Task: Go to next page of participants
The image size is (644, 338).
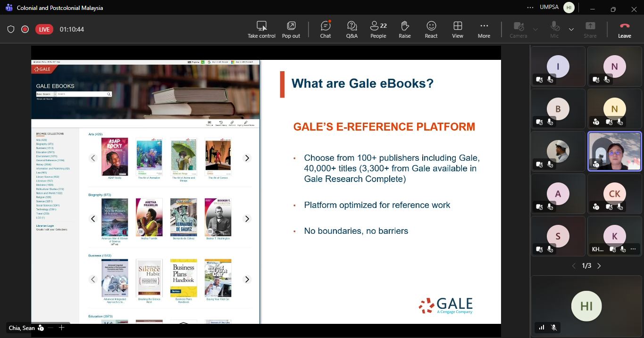Action: 599,266
